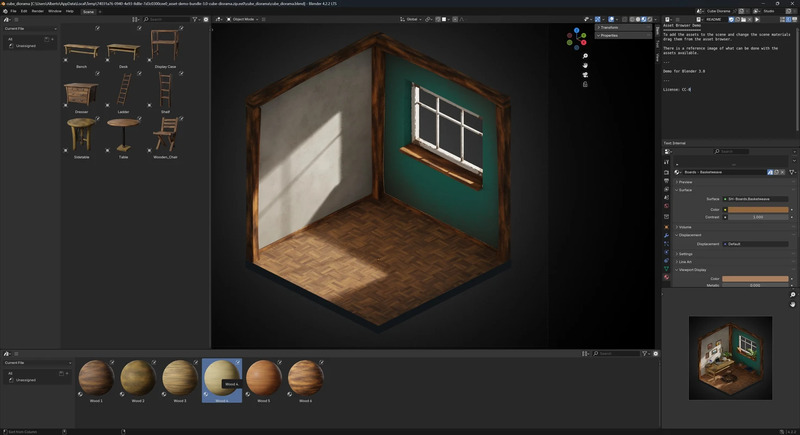Open the Object Mode dropdown

(x=244, y=19)
